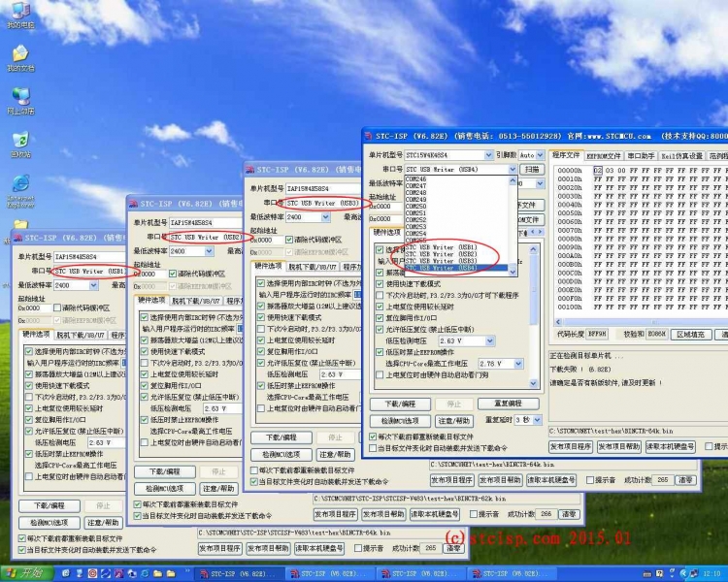Open 单片机型号 STC15W4K48S4 dropdown in USB4 window
The image size is (728, 582).
coord(488,155)
